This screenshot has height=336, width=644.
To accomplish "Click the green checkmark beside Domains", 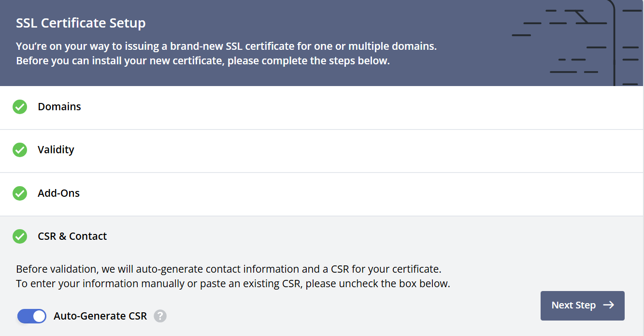I will [20, 107].
